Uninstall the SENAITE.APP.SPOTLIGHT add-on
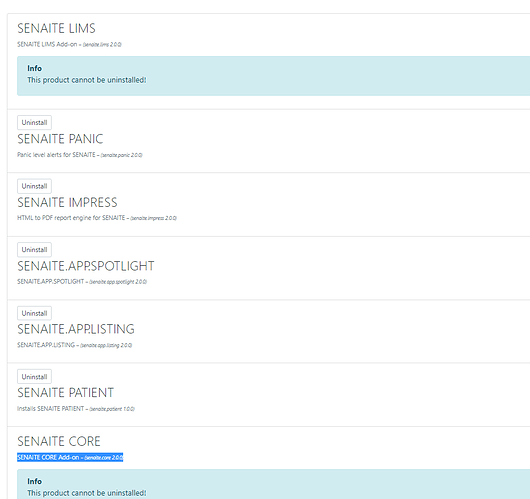 tap(34, 250)
